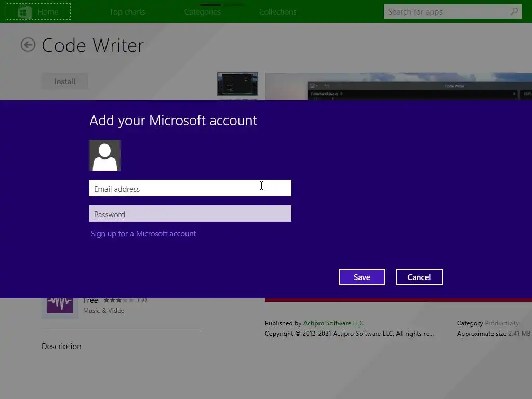Click the Install button for Code Writer

65,82
